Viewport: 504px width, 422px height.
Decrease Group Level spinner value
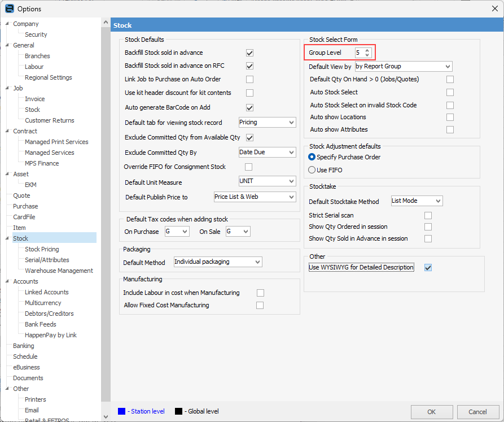tap(367, 55)
